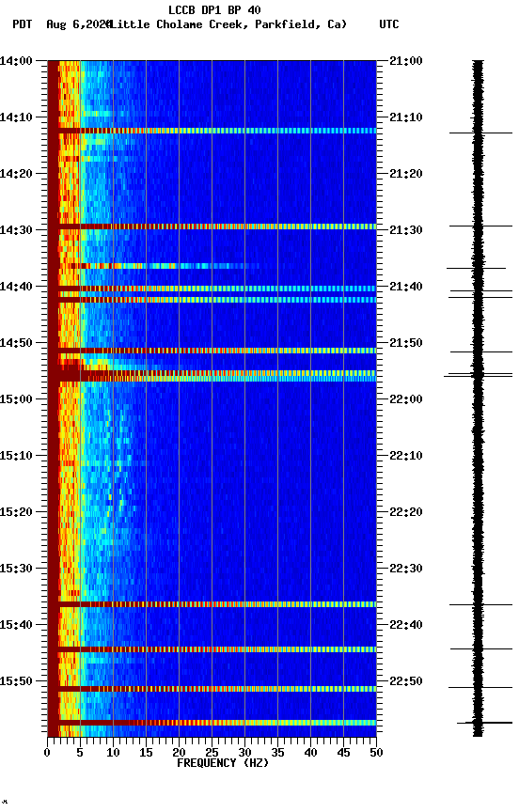Click the '14:20' PDT time label

[x=16, y=174]
